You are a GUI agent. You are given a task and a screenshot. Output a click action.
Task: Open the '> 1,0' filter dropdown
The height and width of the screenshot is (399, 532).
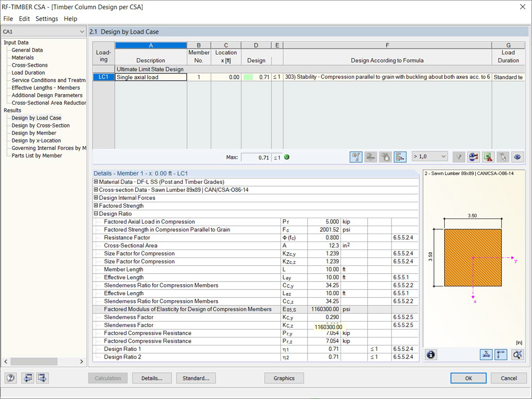coord(430,157)
